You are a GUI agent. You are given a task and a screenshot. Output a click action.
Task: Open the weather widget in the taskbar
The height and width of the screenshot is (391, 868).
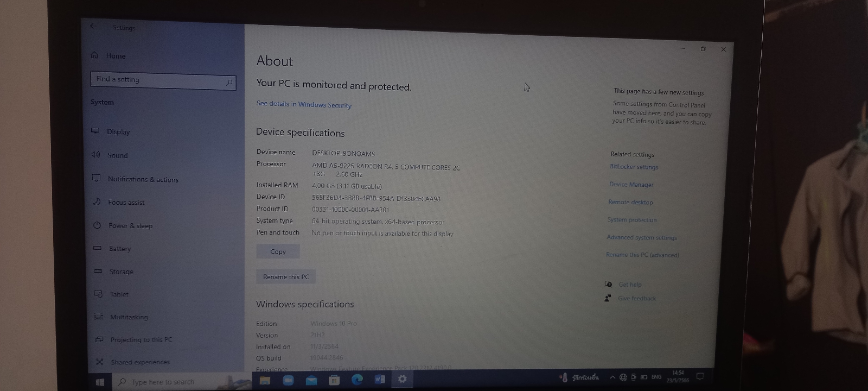579,377
